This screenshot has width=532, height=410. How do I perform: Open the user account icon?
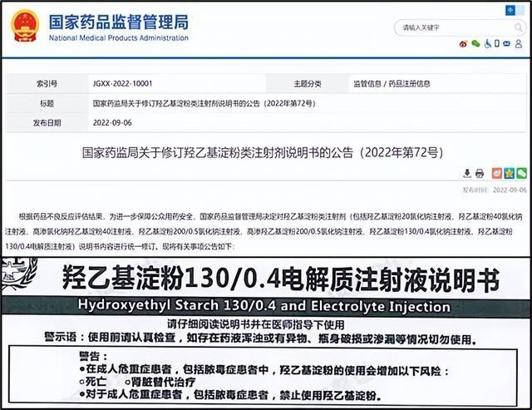tap(519, 43)
